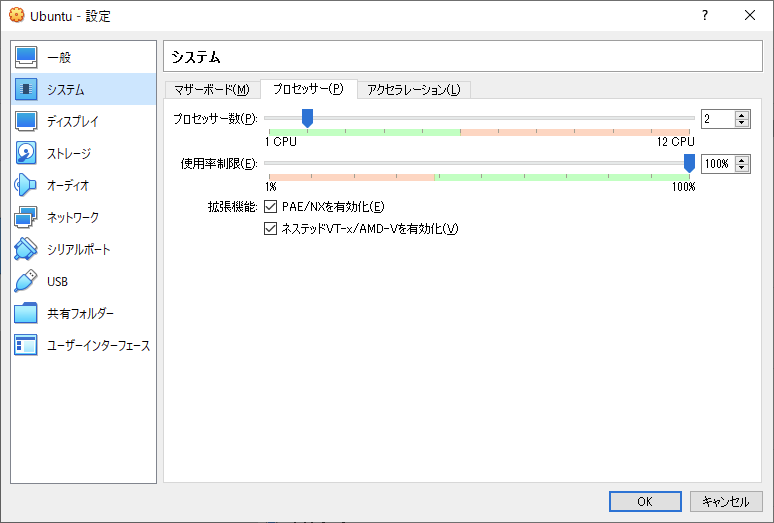Screen dimensions: 774x523
Task: Open the 共有フォルダー folder icon
Action: pyautogui.click(x=26, y=313)
